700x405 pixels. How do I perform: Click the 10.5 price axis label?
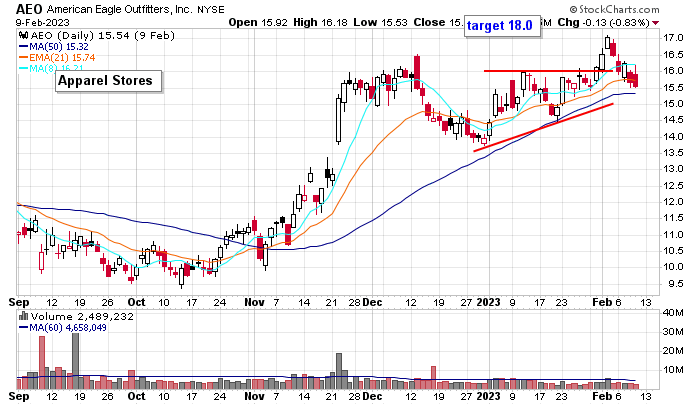click(673, 251)
